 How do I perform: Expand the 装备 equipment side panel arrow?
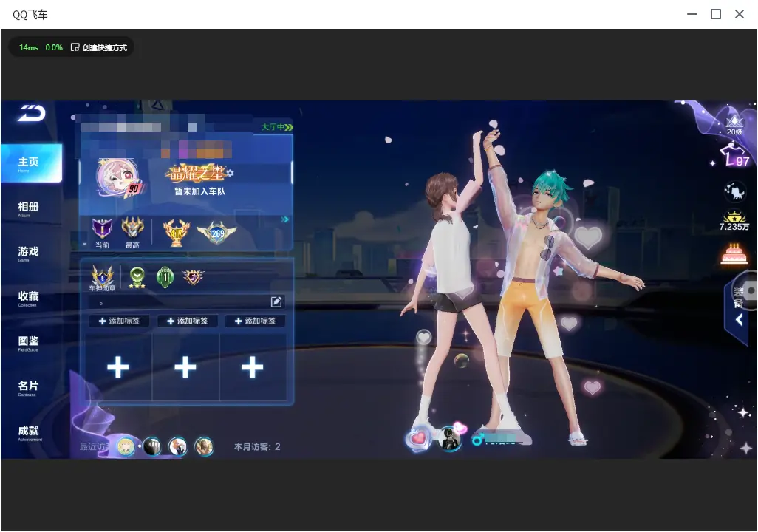pyautogui.click(x=739, y=320)
